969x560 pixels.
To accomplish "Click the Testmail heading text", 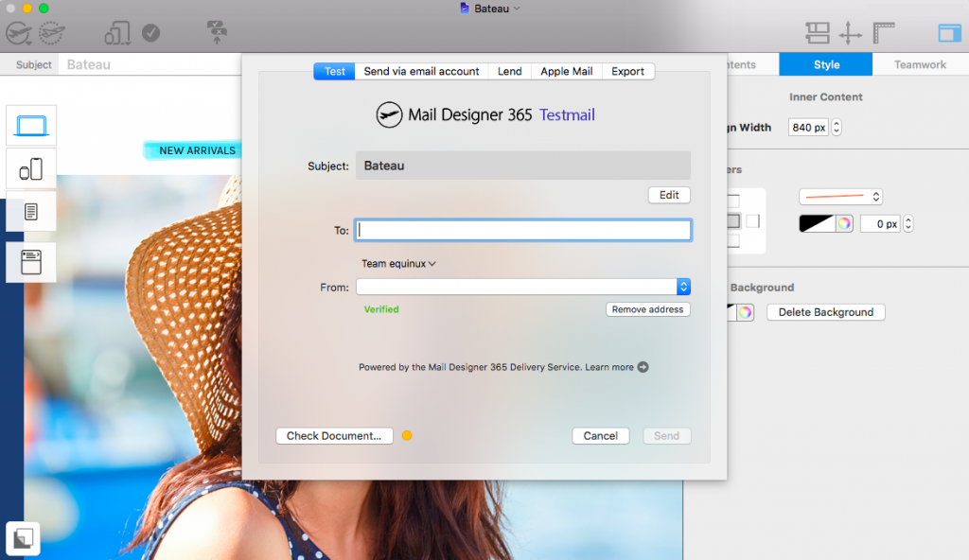I will click(567, 115).
